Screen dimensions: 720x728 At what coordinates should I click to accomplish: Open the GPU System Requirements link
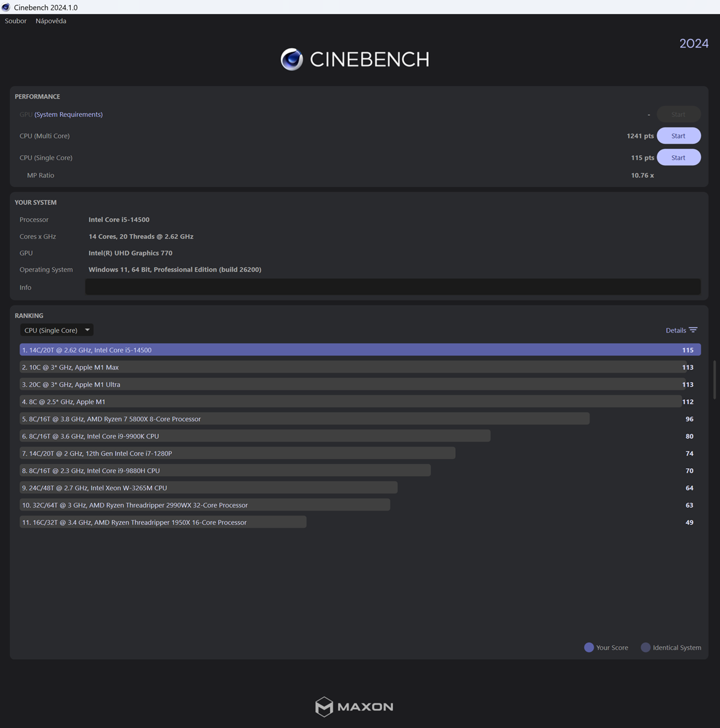(69, 114)
